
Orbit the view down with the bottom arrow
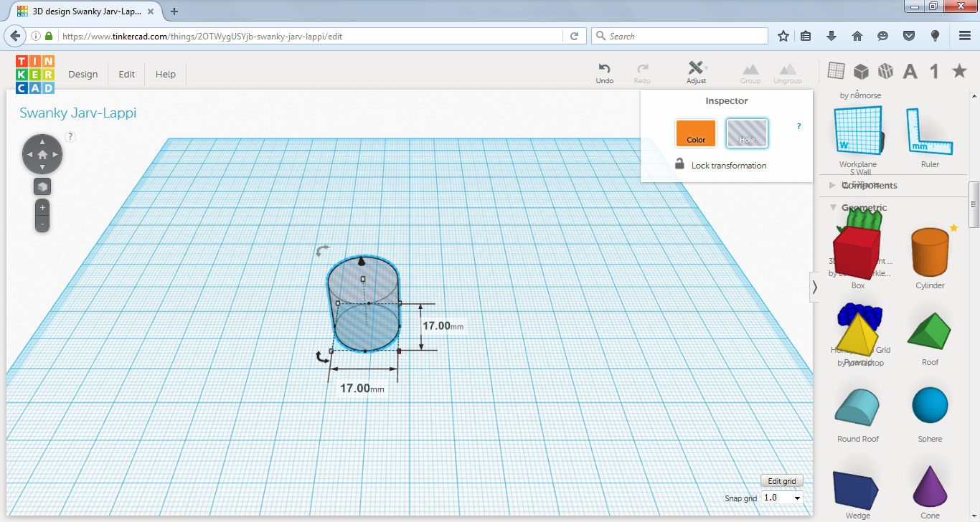(x=42, y=168)
